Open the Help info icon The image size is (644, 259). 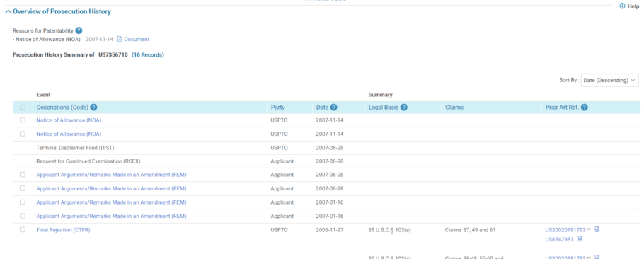click(622, 6)
